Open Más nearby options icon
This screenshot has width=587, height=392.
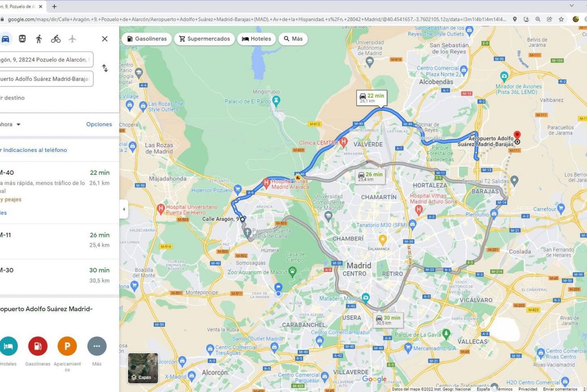click(97, 346)
